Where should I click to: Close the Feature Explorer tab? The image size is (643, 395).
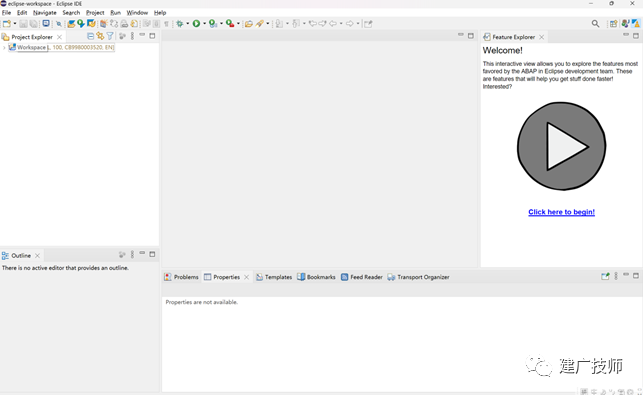[542, 37]
